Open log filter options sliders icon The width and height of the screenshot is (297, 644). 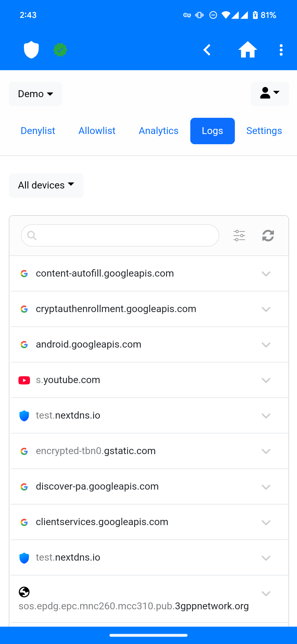[239, 236]
